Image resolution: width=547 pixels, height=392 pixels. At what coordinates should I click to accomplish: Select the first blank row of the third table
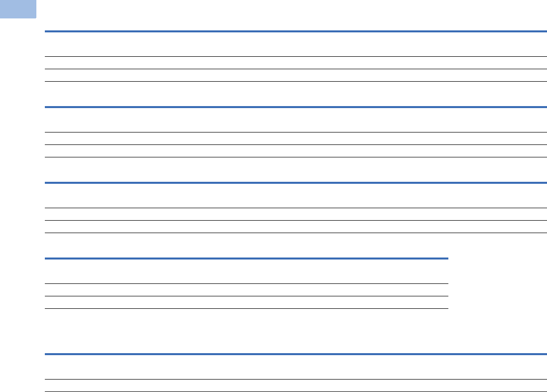(296, 214)
